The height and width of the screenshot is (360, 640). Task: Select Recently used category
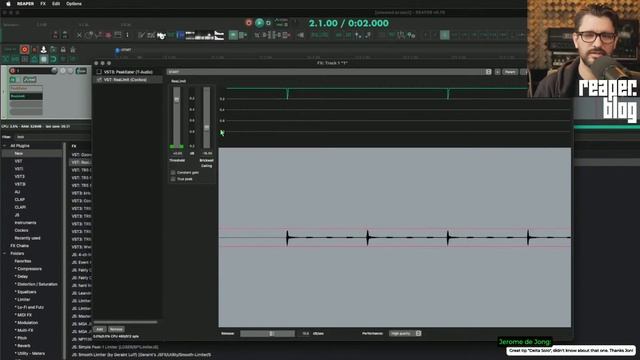point(27,238)
